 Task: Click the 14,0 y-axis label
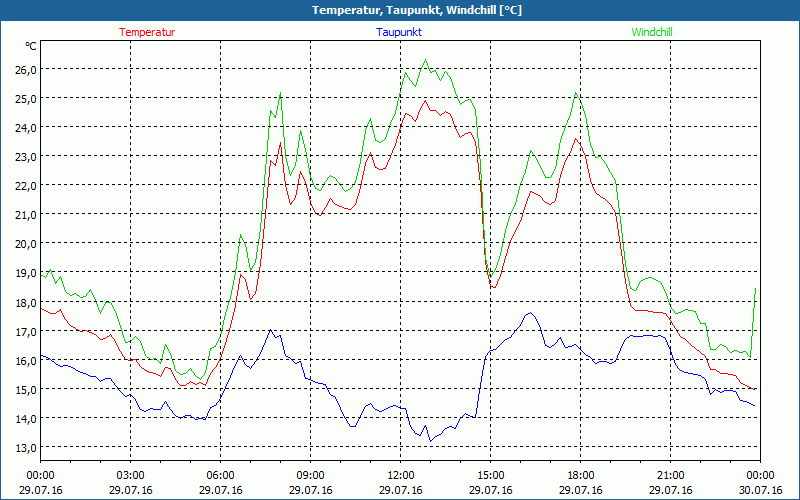(26, 419)
